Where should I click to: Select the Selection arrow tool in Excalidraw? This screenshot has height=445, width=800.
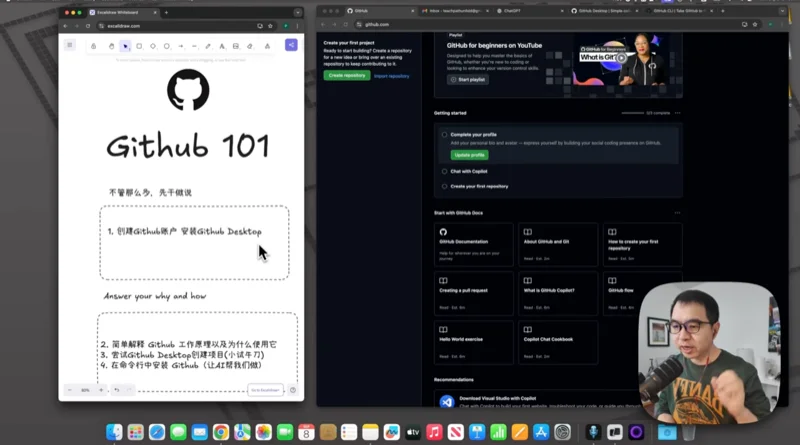[125, 46]
